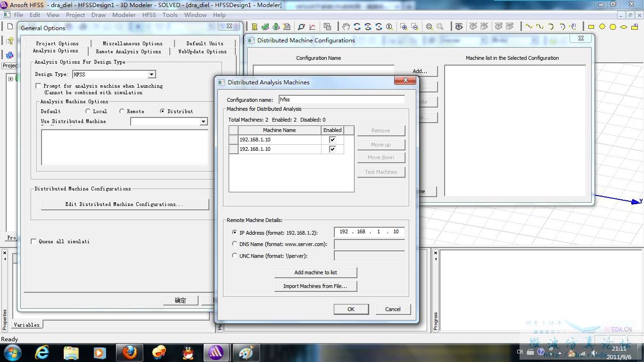Select the Remote radio button
The width and height of the screenshot is (644, 362).
coord(122,111)
